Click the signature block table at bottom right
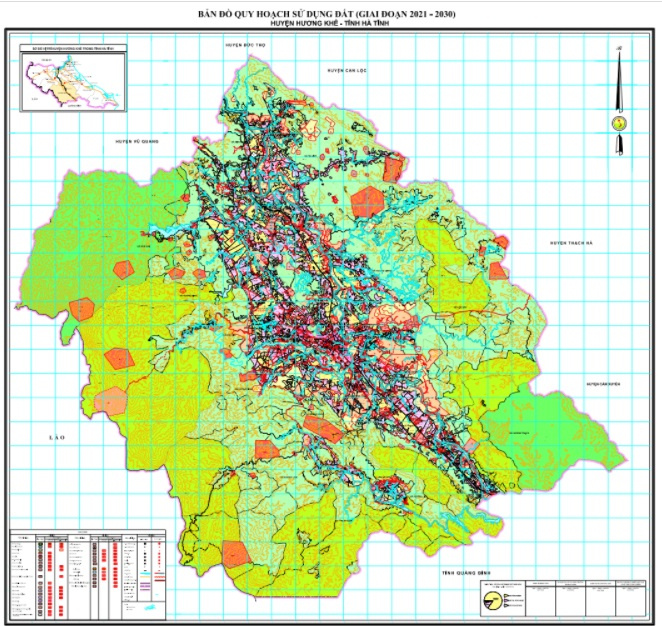Screen dimensions: 662x626 [x=563, y=599]
